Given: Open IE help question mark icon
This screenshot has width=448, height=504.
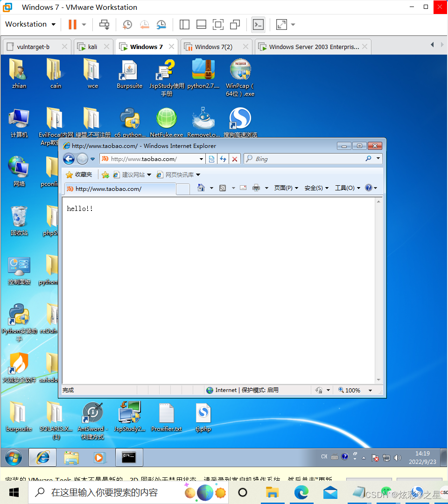Looking at the screenshot, I should pos(369,188).
